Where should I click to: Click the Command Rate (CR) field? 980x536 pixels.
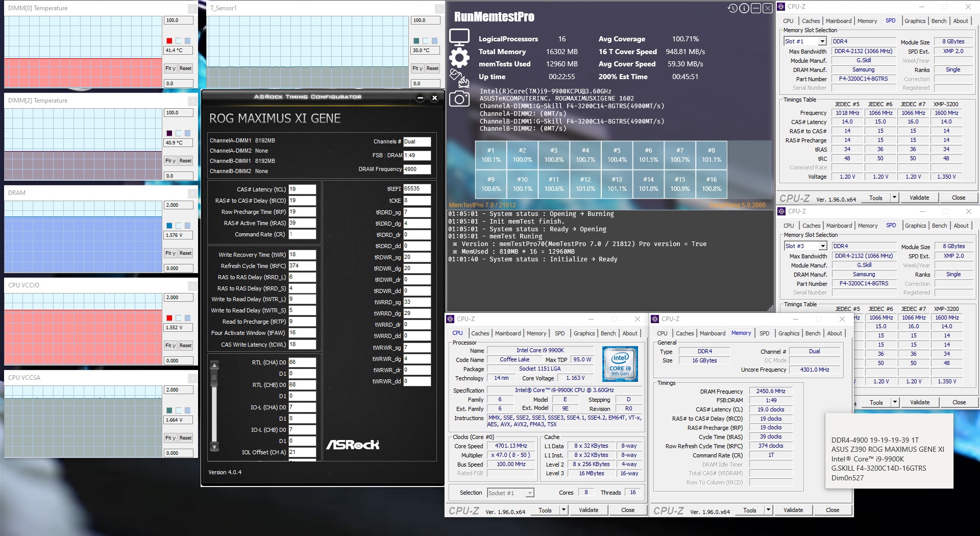point(302,234)
